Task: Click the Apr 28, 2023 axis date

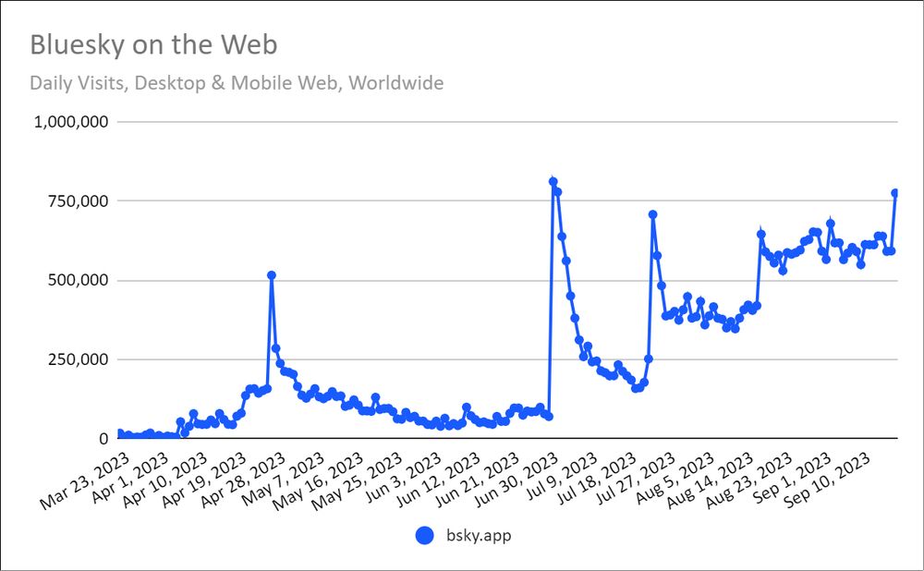Action: [x=241, y=480]
